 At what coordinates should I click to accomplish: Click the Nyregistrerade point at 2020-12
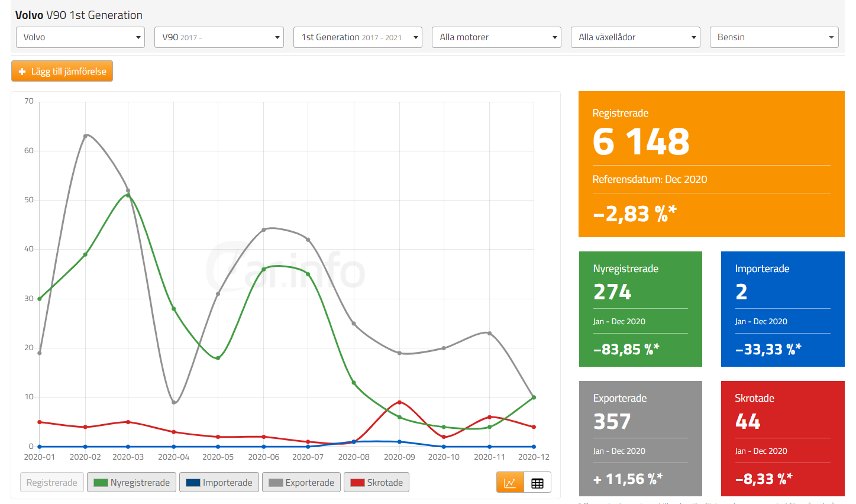[534, 398]
